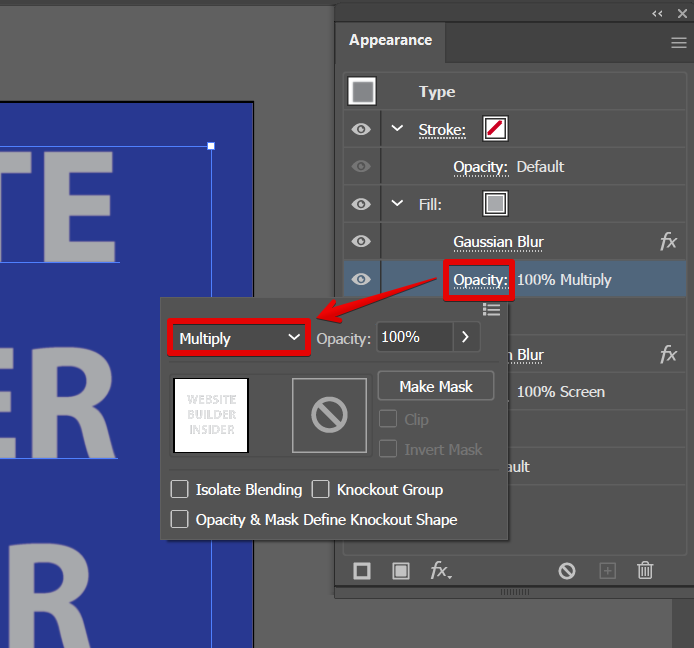This screenshot has width=694, height=648.
Task: Open the transparency popup list menu icon
Action: 491,310
